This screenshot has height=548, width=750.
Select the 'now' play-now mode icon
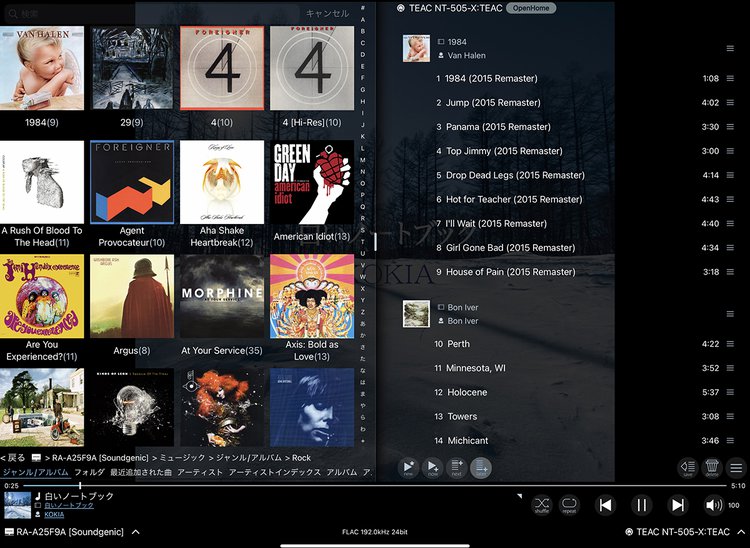click(432, 468)
